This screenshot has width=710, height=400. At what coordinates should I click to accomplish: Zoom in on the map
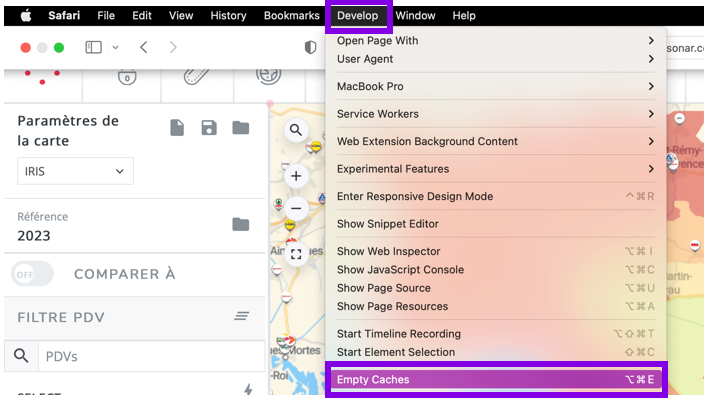pyautogui.click(x=296, y=176)
